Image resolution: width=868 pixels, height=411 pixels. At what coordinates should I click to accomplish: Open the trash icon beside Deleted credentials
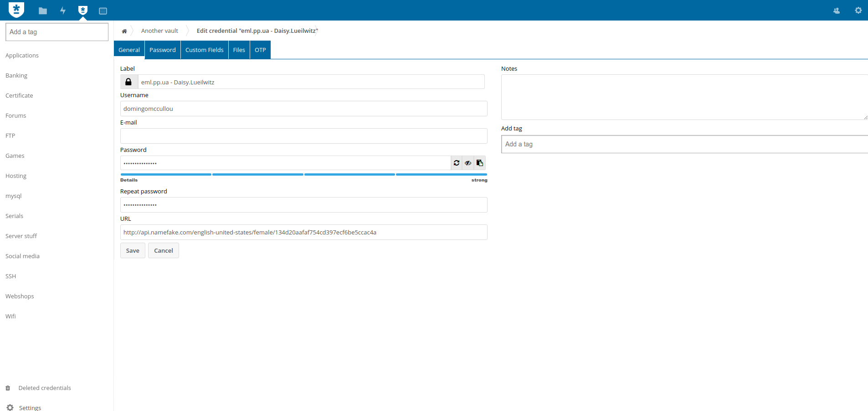(x=8, y=388)
